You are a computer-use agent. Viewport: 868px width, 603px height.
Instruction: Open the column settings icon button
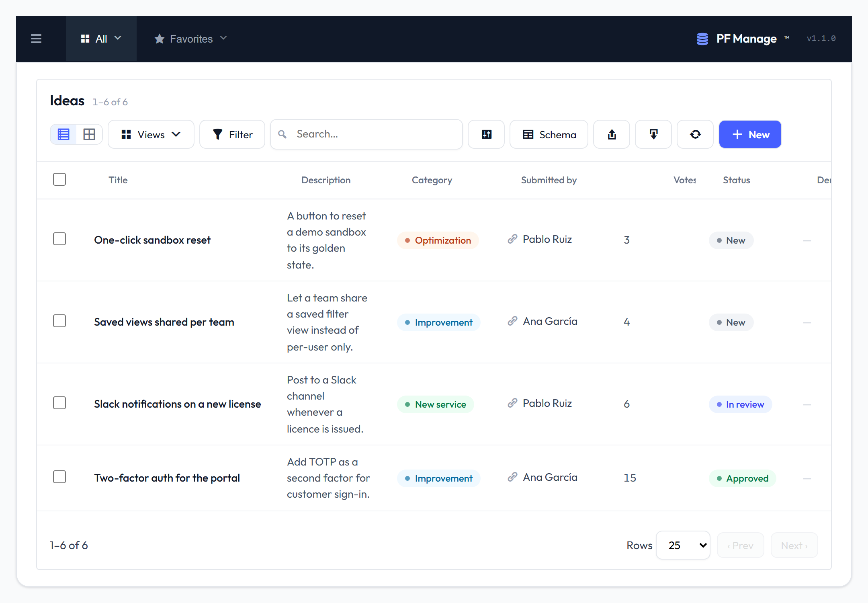pos(486,134)
